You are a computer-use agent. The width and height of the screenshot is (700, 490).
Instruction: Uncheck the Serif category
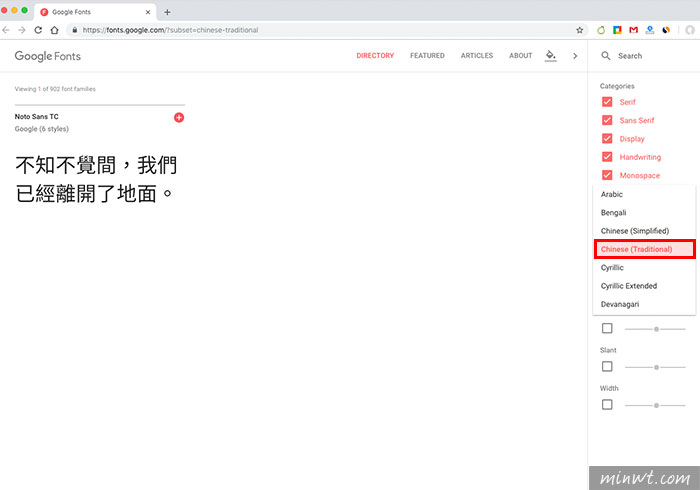pyautogui.click(x=607, y=102)
